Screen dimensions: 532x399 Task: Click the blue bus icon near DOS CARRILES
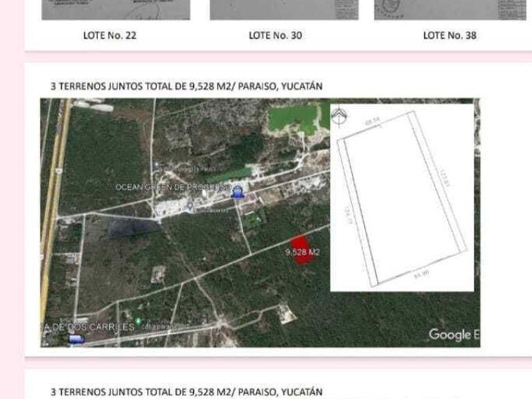coord(76,339)
